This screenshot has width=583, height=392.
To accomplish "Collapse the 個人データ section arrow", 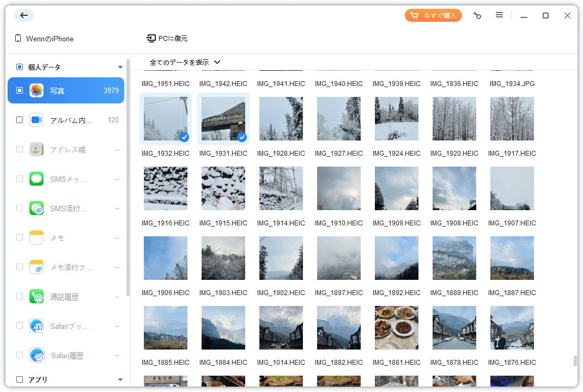I will click(120, 68).
